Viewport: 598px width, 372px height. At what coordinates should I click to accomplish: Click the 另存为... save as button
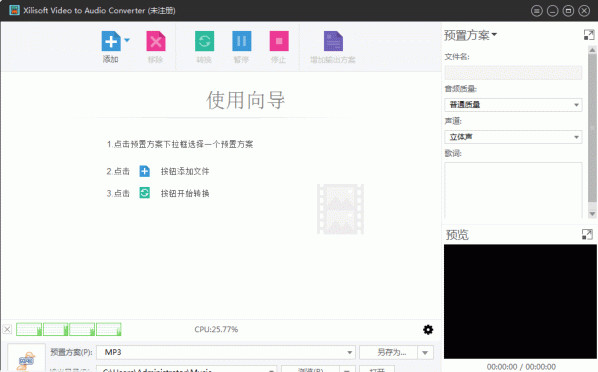(x=388, y=352)
